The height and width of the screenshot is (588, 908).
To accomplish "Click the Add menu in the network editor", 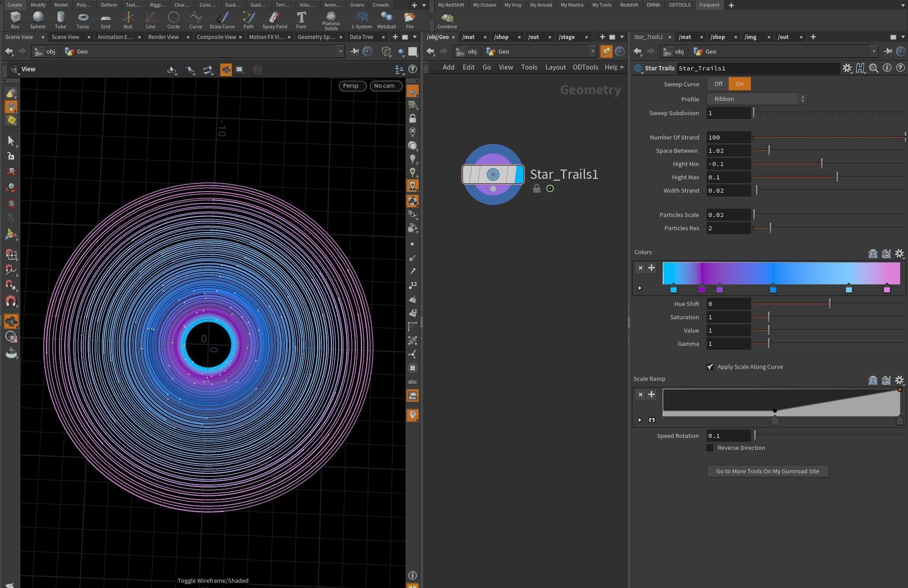I will tap(448, 67).
